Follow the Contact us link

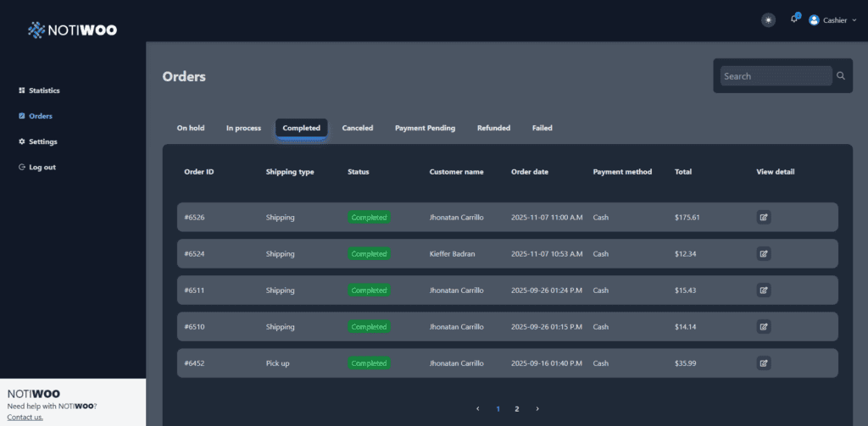[25, 418]
